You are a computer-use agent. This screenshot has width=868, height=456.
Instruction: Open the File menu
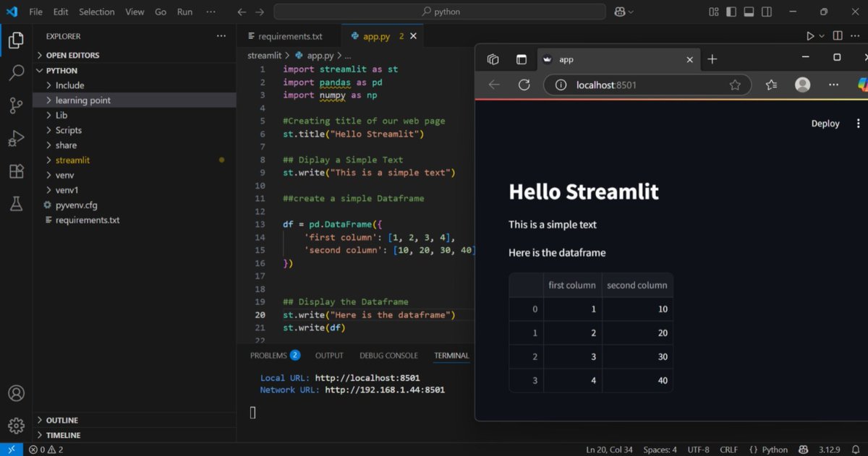pyautogui.click(x=35, y=12)
